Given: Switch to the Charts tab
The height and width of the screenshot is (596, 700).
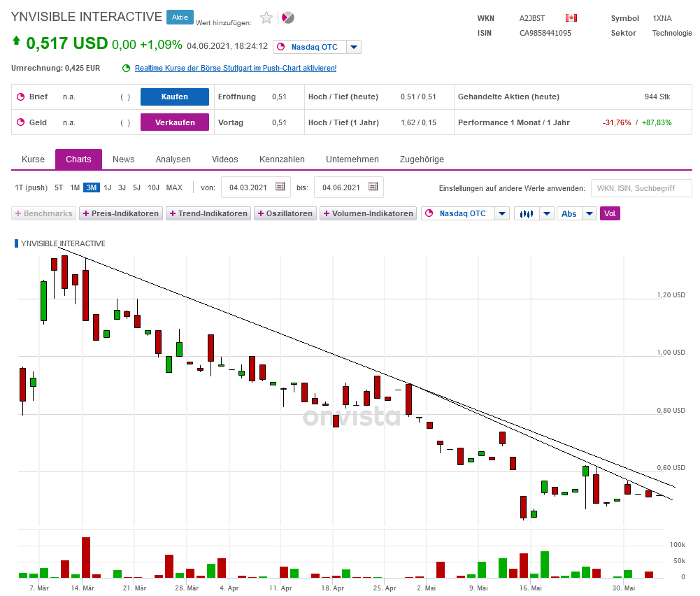Looking at the screenshot, I should click(78, 159).
